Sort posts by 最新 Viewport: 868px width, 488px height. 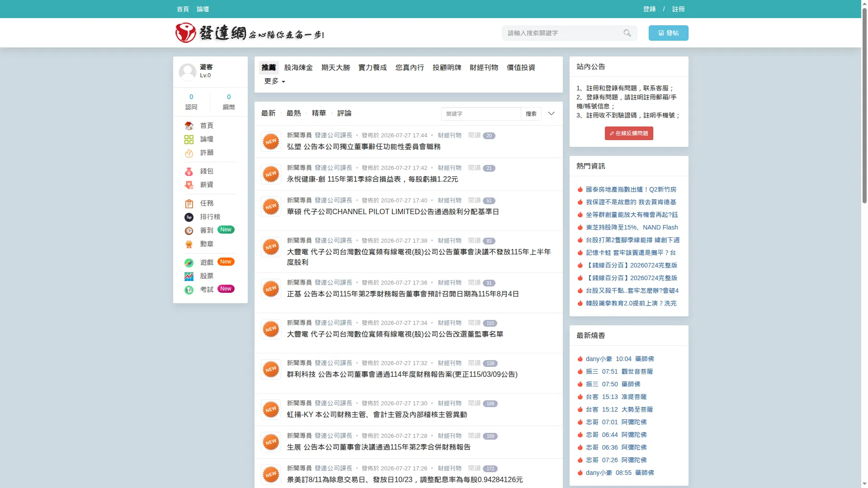point(268,113)
